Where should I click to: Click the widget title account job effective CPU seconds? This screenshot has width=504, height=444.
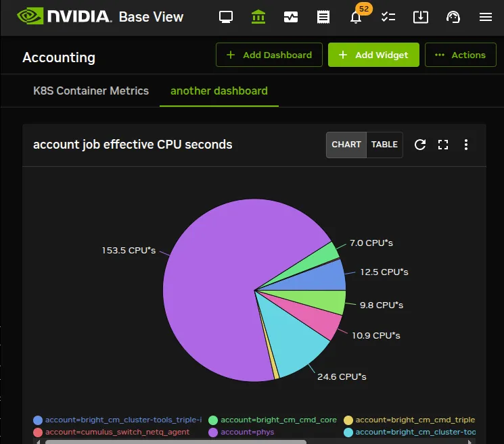(x=133, y=145)
